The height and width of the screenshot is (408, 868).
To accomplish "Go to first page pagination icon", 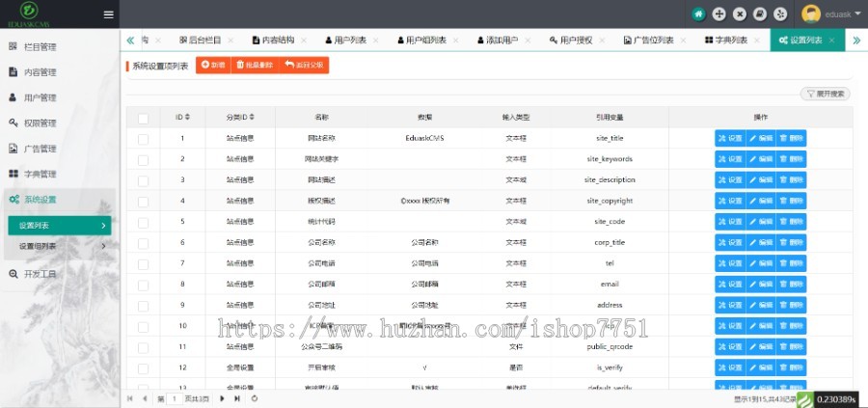I will pyautogui.click(x=129, y=398).
